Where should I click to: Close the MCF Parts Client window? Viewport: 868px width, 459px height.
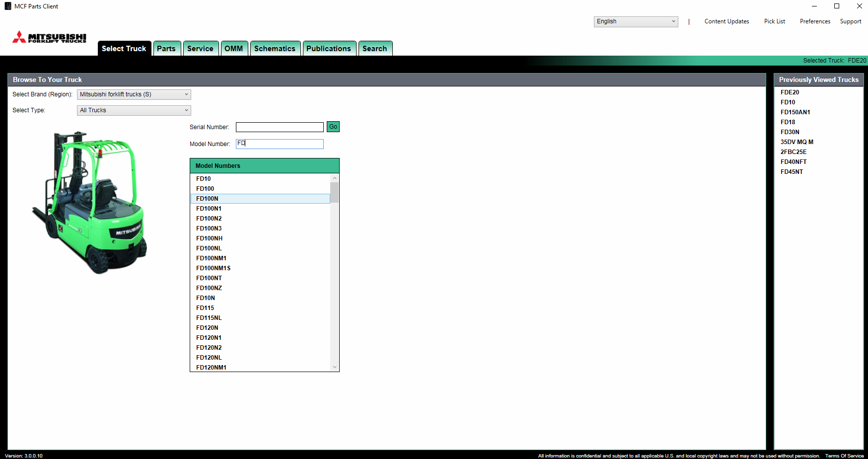[859, 6]
